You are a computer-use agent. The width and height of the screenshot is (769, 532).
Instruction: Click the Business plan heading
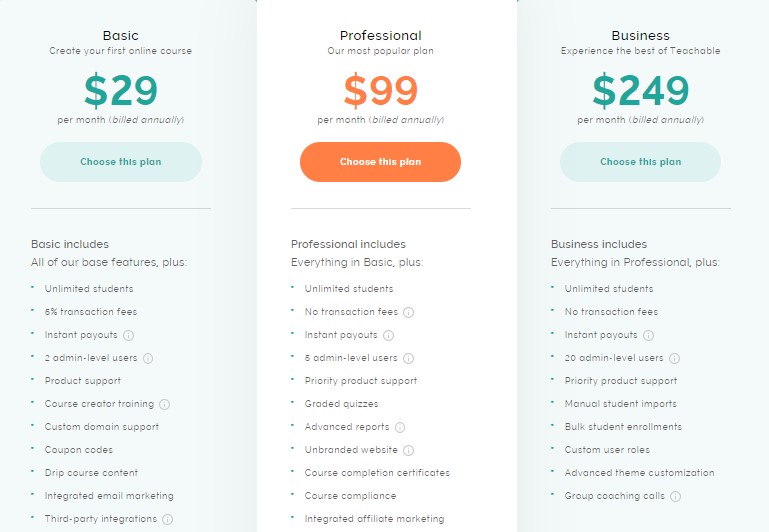641,35
